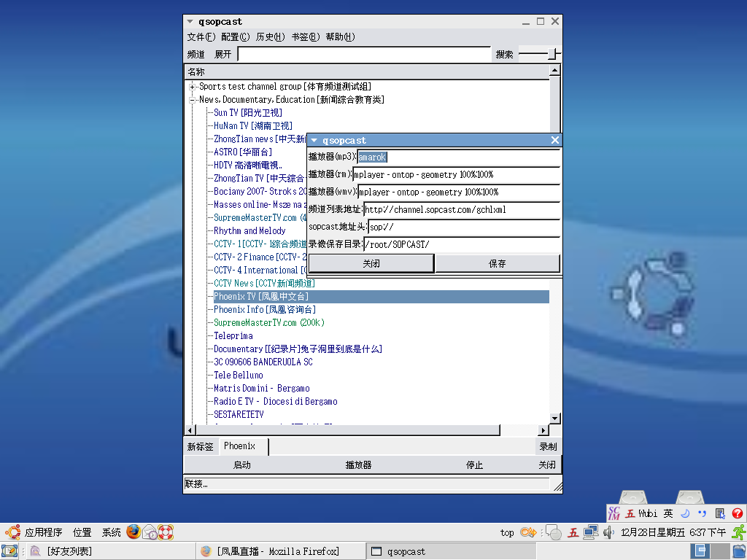The width and height of the screenshot is (747, 560).
Task: Open the 配置(C) menu
Action: [236, 37]
